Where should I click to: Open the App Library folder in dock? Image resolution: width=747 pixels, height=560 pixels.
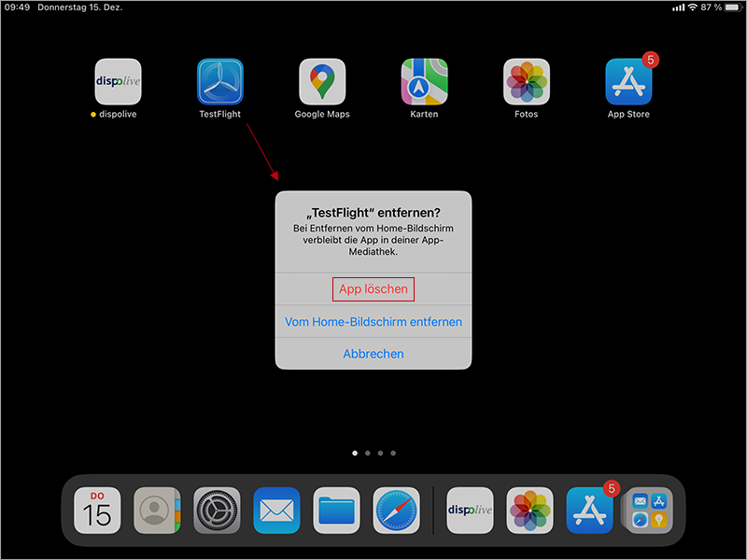(x=649, y=510)
